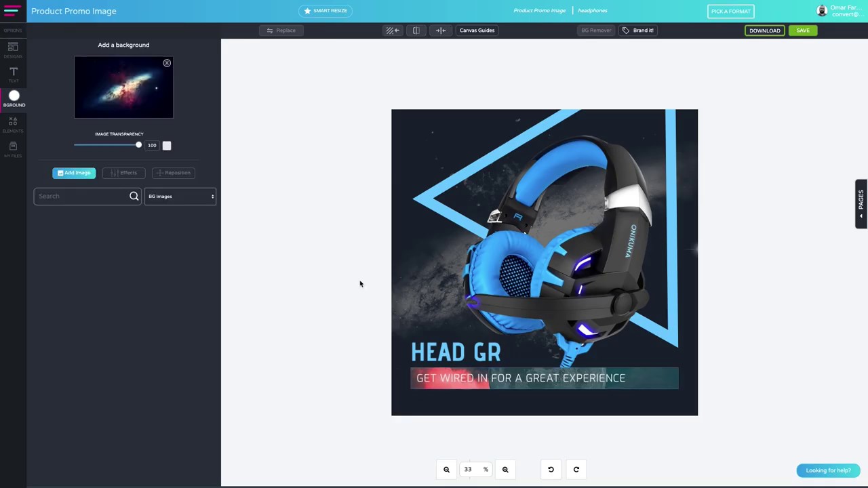Open the My Files panel
The width and height of the screenshot is (868, 488).
tap(13, 150)
